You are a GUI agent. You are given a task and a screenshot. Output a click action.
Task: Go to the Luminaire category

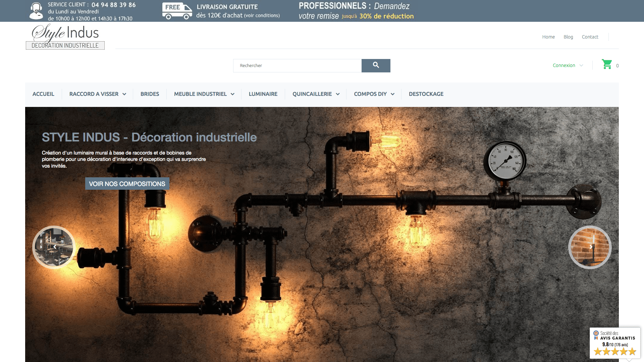click(263, 94)
